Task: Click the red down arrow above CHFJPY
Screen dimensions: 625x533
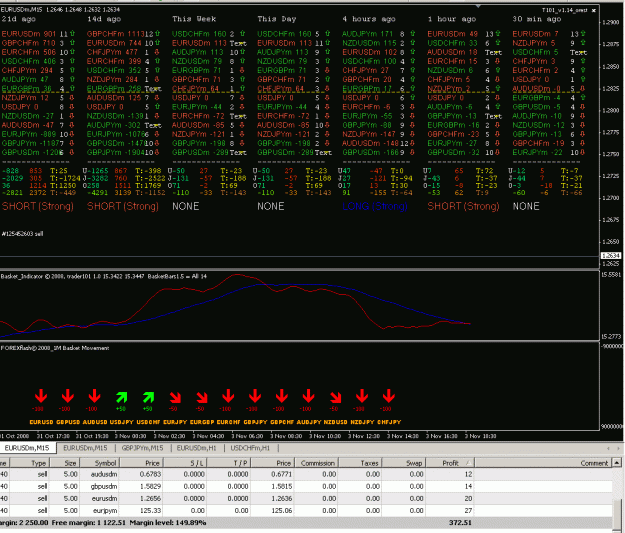Action: click(x=389, y=396)
